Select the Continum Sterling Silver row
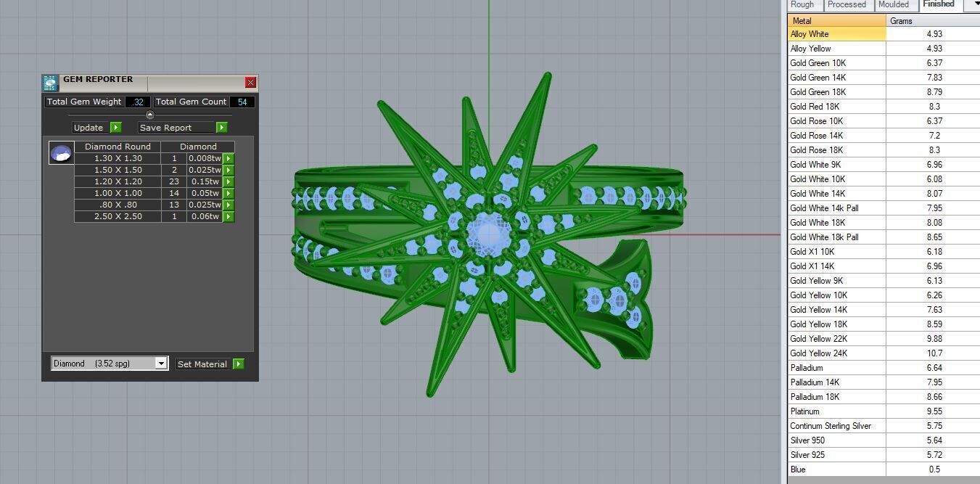This screenshot has width=980, height=484. (x=884, y=426)
